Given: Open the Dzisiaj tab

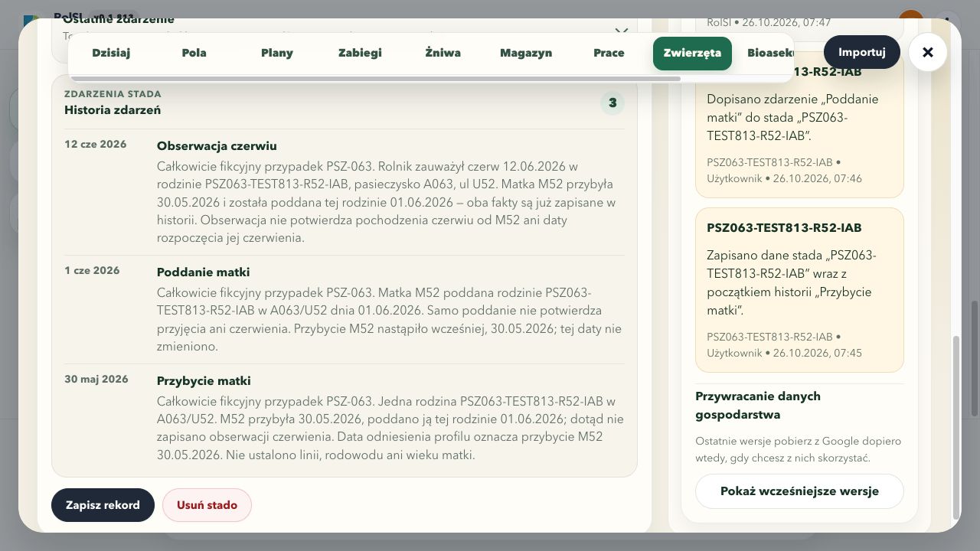Looking at the screenshot, I should coord(111,53).
